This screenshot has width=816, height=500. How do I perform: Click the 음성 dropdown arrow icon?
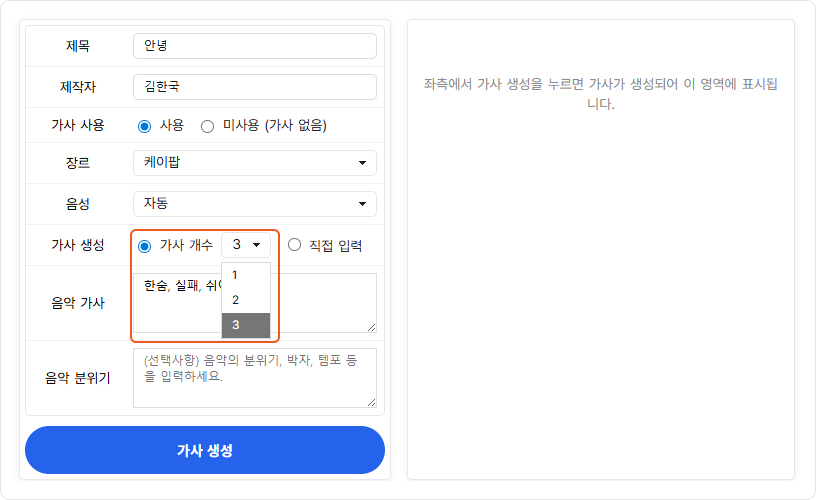362,204
